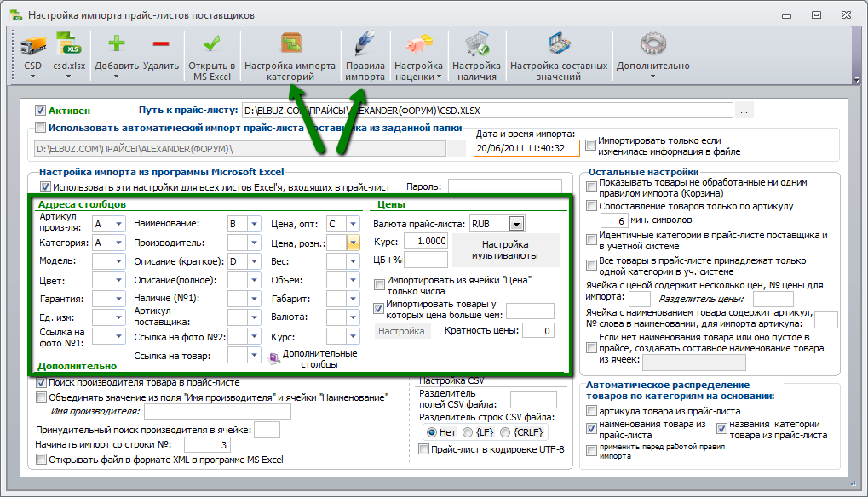Click the Имя производителя input field
The image size is (868, 497).
pos(217,411)
